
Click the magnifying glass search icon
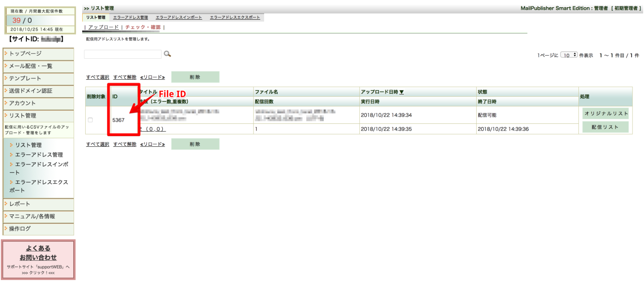[x=167, y=54]
